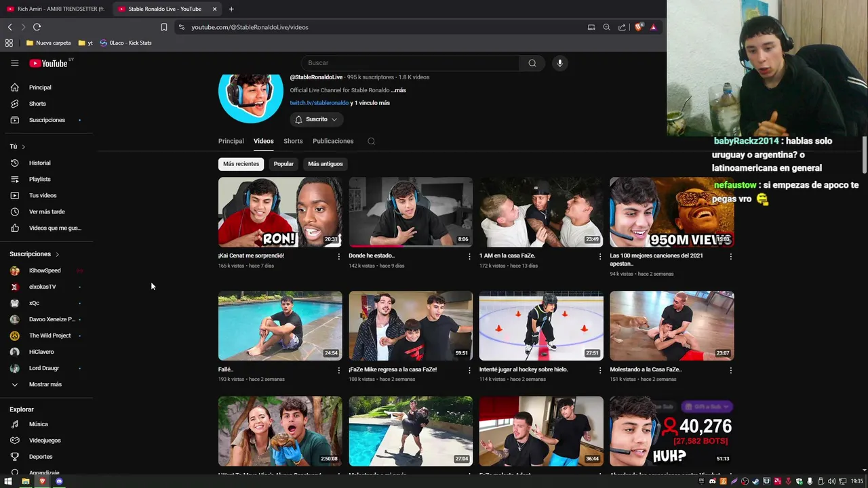Click the page vertical scrollbar
This screenshot has height=488, width=868.
pos(864,155)
